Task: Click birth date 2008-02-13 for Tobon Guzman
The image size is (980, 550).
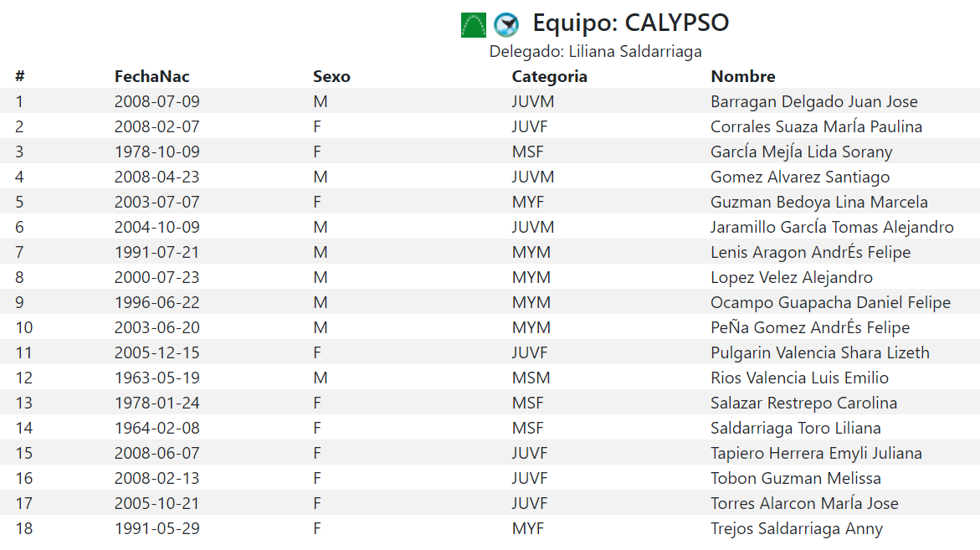Action: pyautogui.click(x=156, y=479)
